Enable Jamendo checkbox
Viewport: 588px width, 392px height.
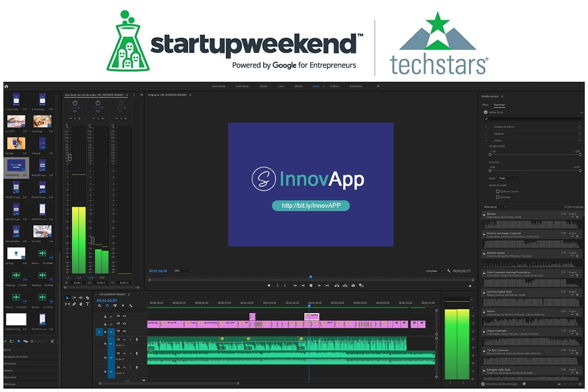[x=497, y=197]
